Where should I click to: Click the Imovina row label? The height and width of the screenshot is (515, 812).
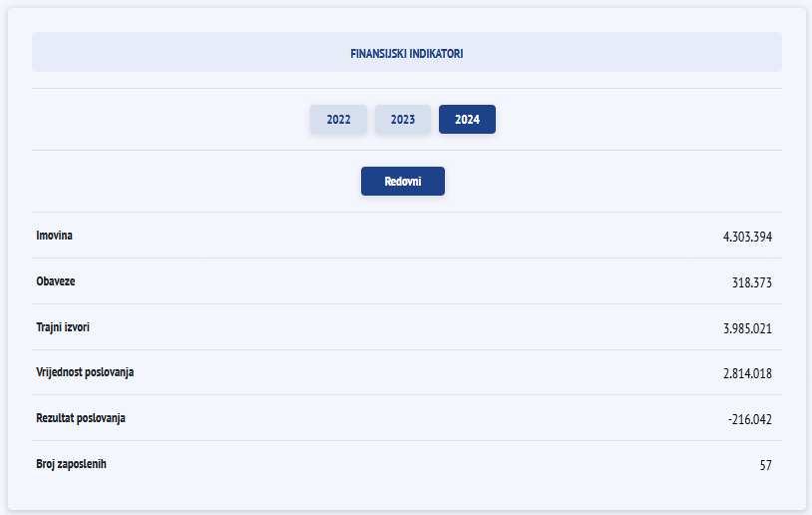tap(55, 236)
